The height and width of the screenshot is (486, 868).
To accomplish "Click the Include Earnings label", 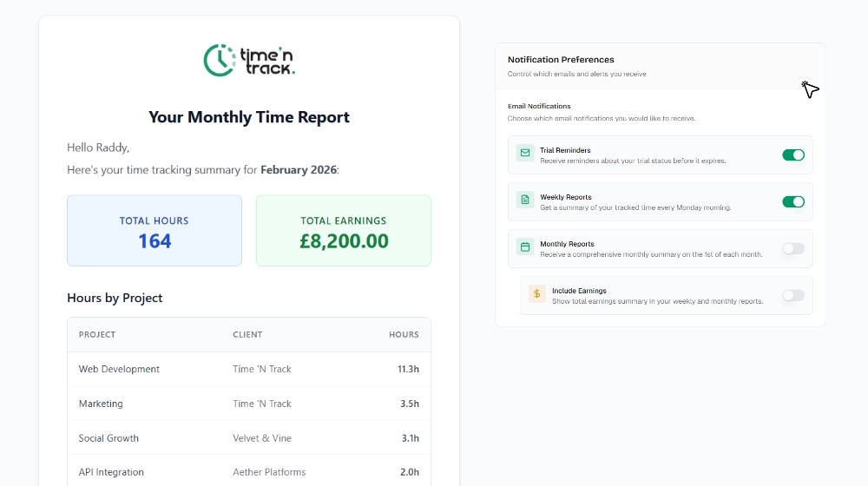I will coord(579,291).
